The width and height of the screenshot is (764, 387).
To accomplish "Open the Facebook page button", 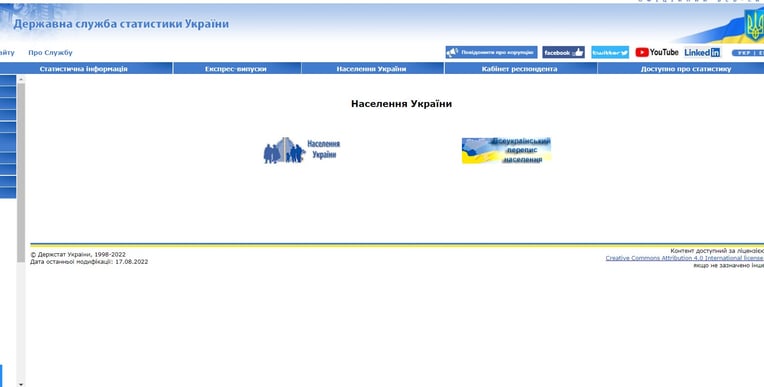I will click(x=563, y=53).
